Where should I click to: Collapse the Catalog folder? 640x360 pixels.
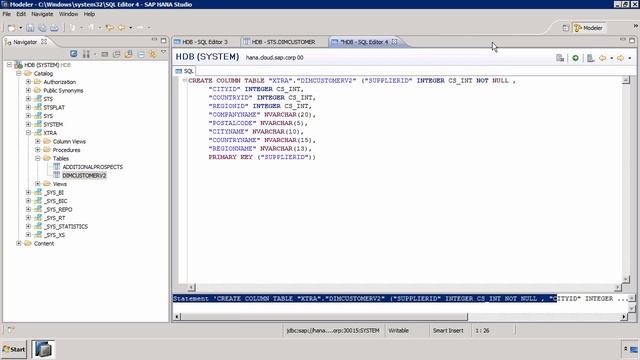click(19, 73)
